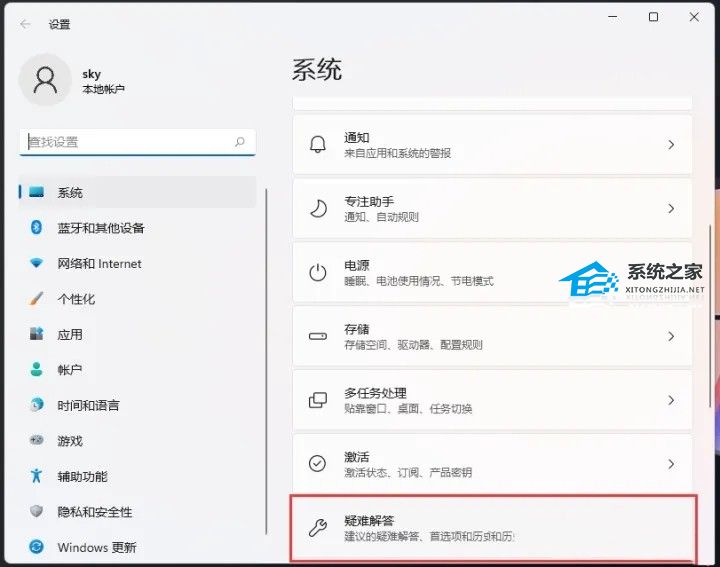The image size is (720, 567).
Task: Click the 系统 page heading
Action: [317, 70]
